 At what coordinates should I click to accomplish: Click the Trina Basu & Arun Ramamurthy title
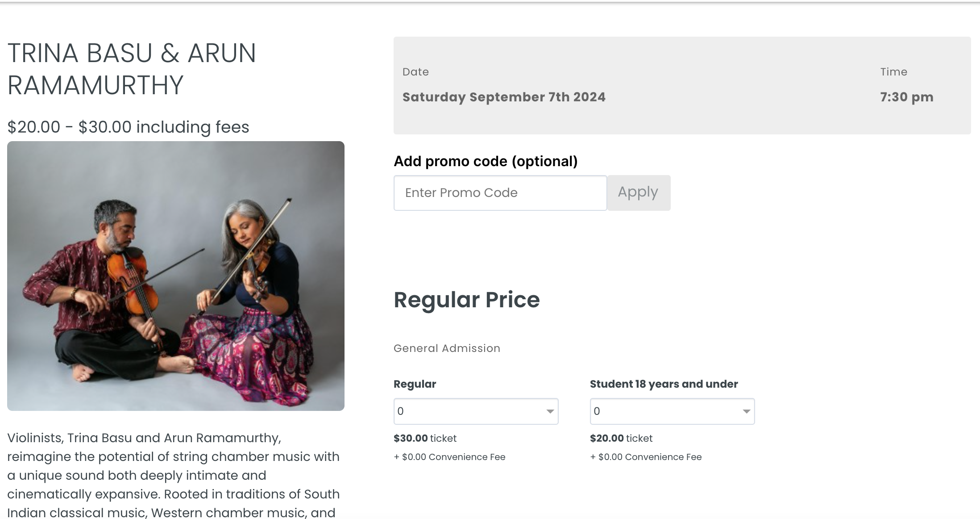[x=132, y=69]
